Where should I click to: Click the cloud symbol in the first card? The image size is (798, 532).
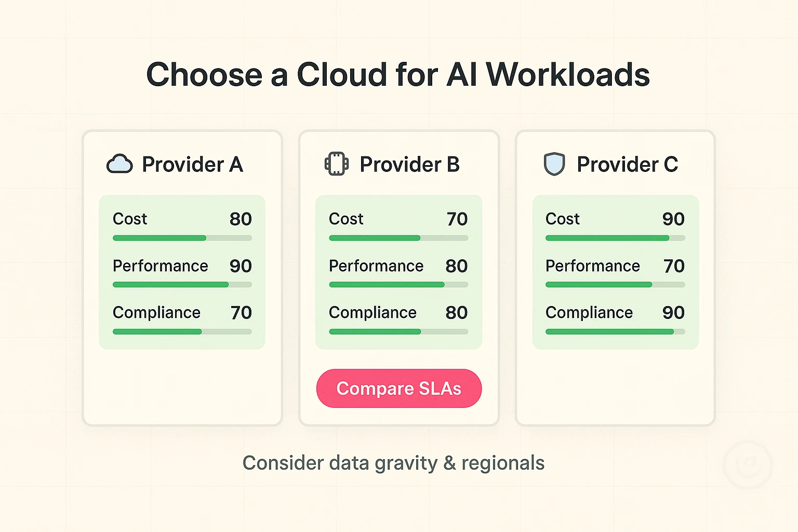[119, 165]
